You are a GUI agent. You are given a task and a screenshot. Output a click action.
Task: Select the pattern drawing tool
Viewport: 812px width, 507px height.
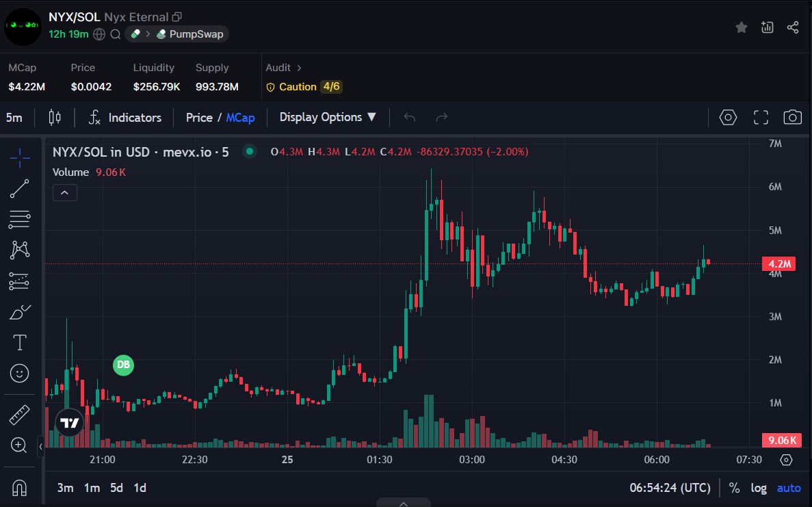click(x=20, y=250)
